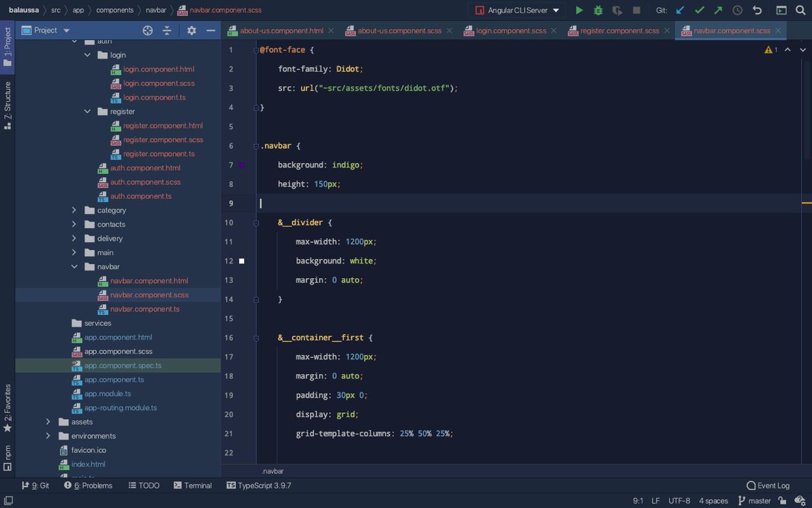Collapse the navbar folder
Image resolution: width=812 pixels, height=508 pixels.
pyautogui.click(x=74, y=267)
